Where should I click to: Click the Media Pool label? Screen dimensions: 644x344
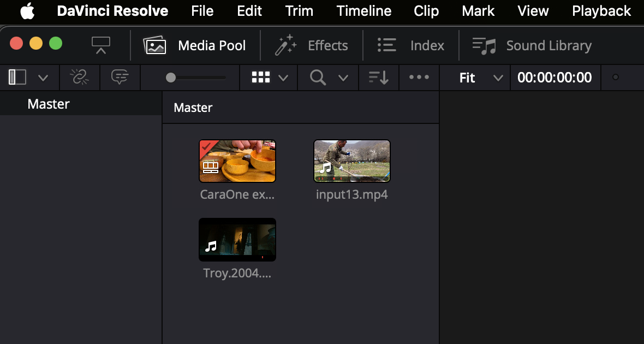[212, 45]
